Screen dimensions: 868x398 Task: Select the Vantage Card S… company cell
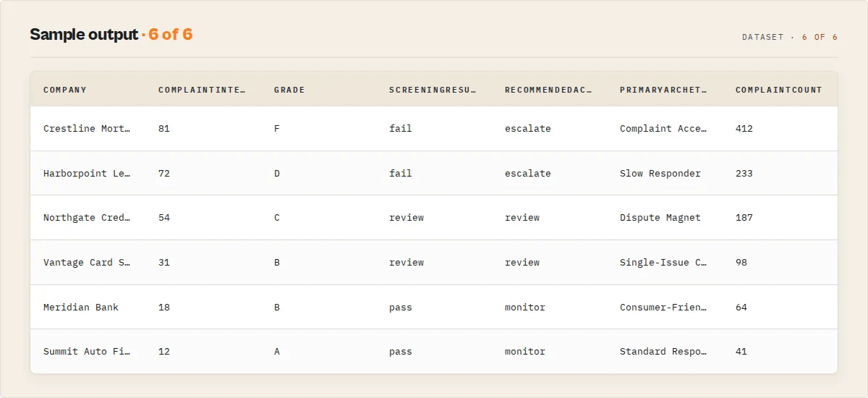87,263
